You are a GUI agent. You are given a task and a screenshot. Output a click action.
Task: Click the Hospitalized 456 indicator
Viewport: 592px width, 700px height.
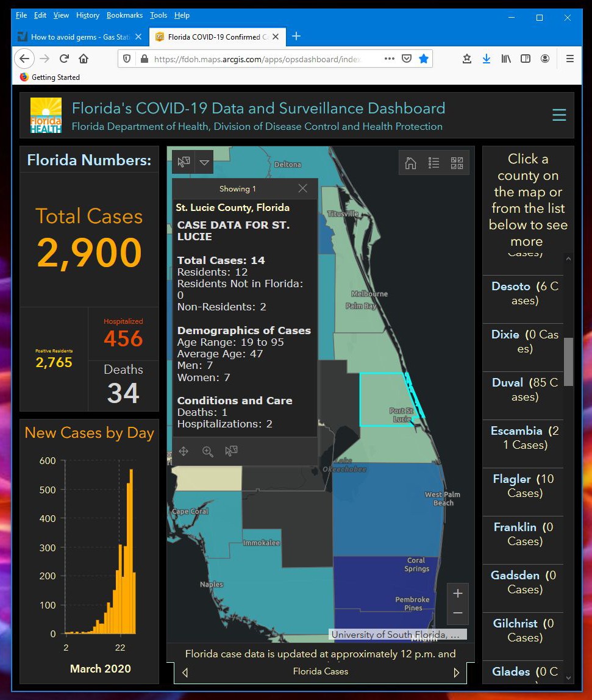tap(123, 334)
